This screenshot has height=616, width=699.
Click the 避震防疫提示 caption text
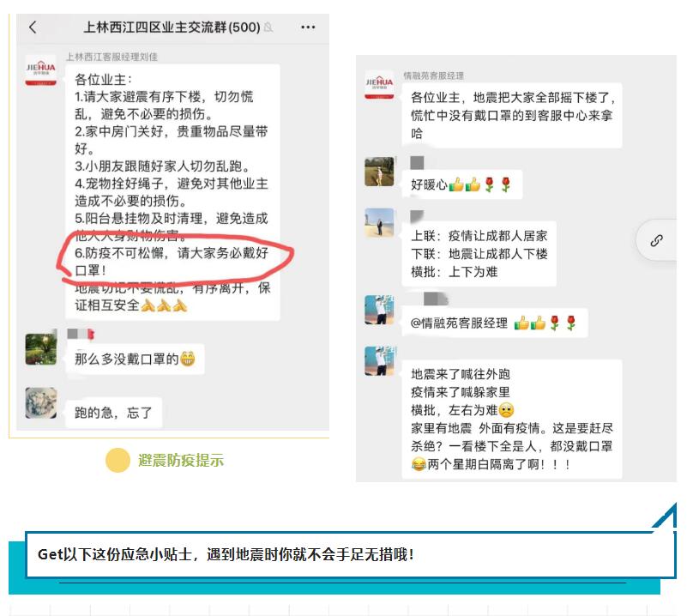coord(181,460)
